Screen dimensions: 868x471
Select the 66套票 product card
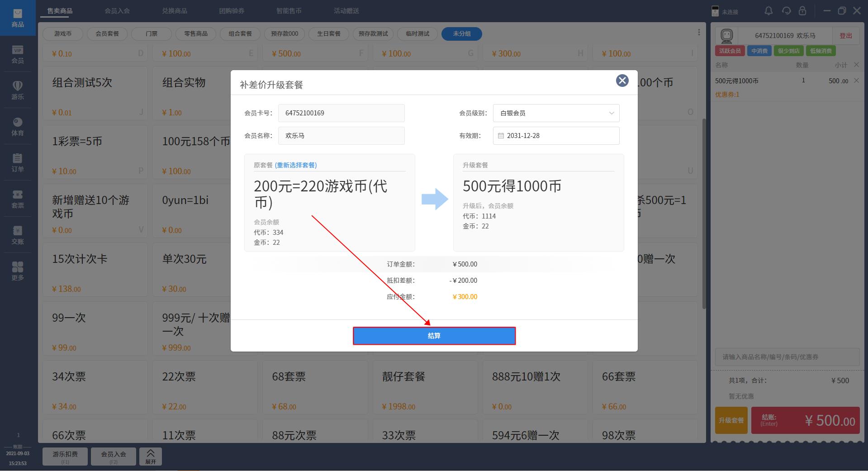[x=645, y=387]
